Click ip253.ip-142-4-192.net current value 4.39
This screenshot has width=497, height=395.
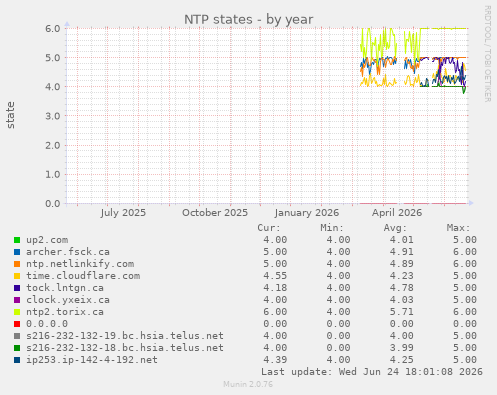pyautogui.click(x=275, y=360)
